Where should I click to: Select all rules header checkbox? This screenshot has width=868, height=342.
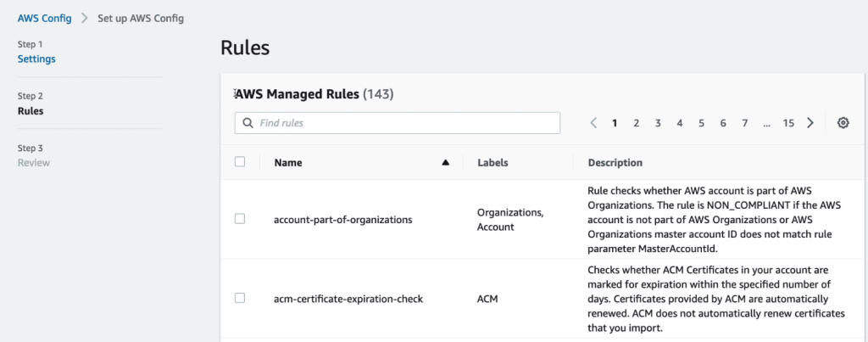(x=240, y=162)
